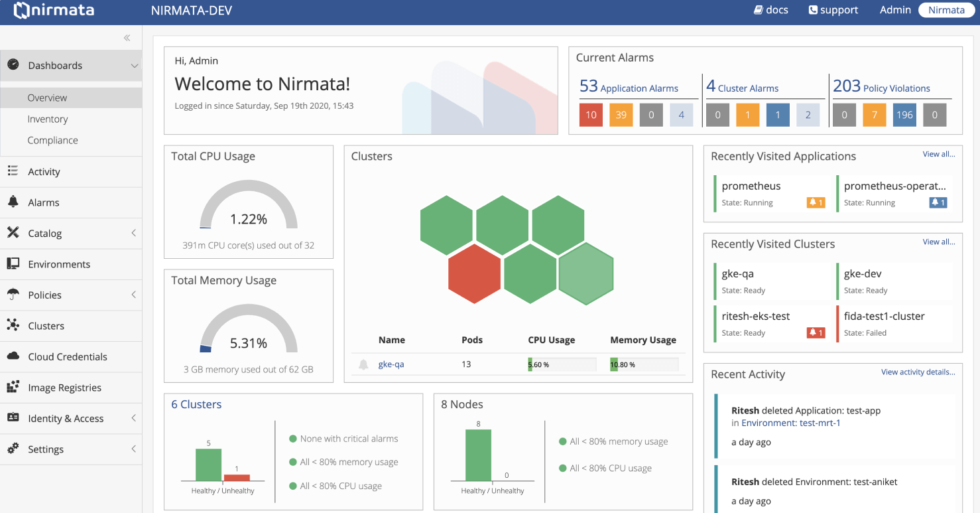Click the gke-qa CPU usage bar
Screen dimensions: 980x513
click(562, 364)
